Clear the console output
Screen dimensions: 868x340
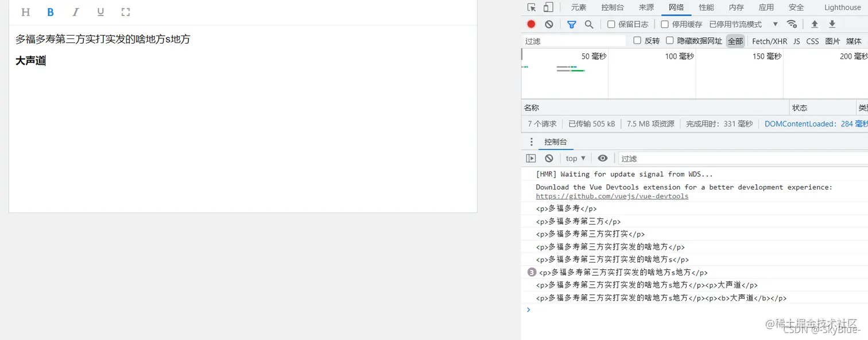(x=549, y=159)
